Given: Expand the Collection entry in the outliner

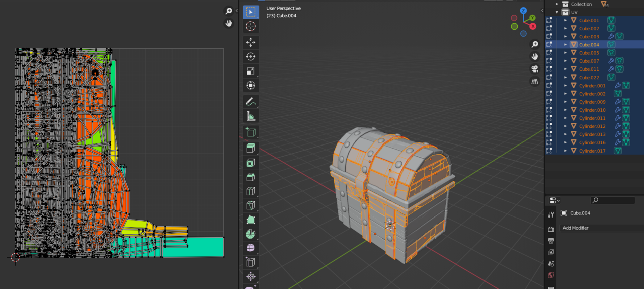Looking at the screenshot, I should [557, 4].
